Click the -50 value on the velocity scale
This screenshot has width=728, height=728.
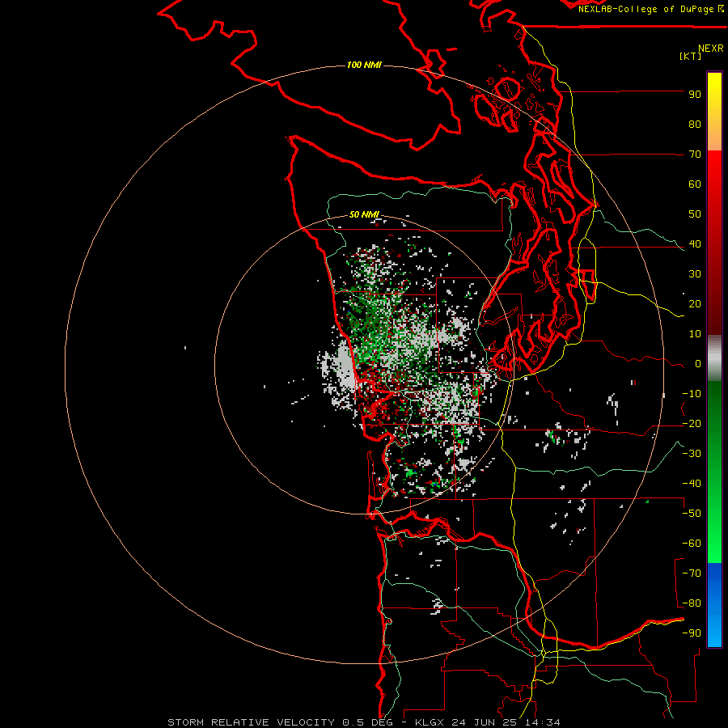[x=692, y=514]
